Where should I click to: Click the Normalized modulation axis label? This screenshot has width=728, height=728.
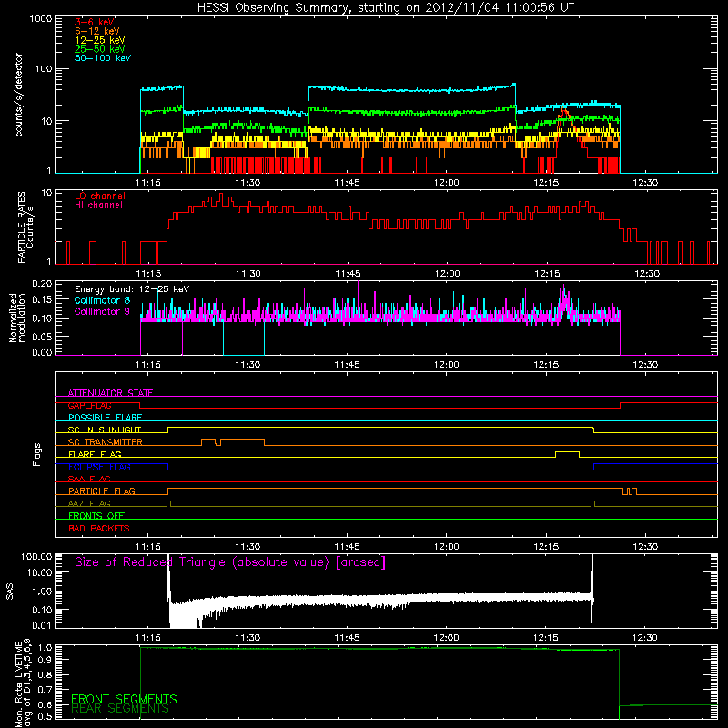17,318
